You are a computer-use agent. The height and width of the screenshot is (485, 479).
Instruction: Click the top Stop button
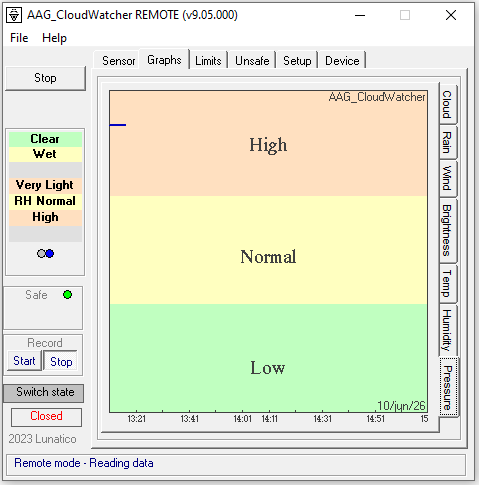(x=45, y=78)
